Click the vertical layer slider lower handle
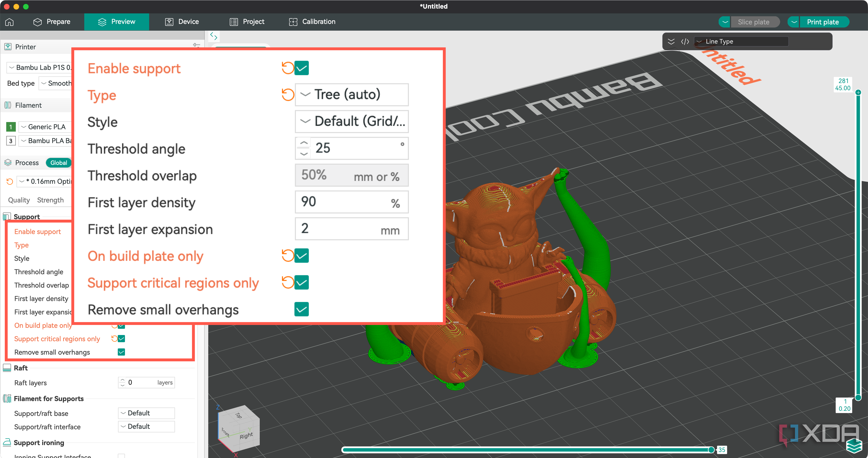 pyautogui.click(x=858, y=397)
